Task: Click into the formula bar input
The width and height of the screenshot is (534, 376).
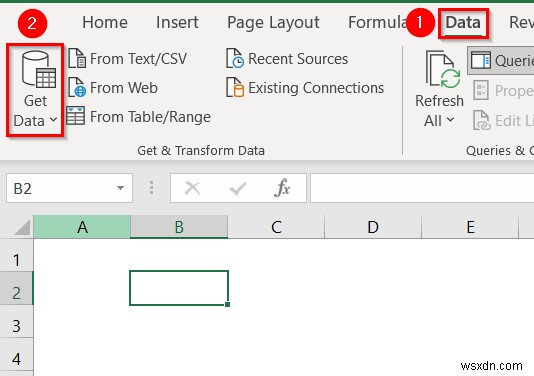Action: pyautogui.click(x=422, y=188)
